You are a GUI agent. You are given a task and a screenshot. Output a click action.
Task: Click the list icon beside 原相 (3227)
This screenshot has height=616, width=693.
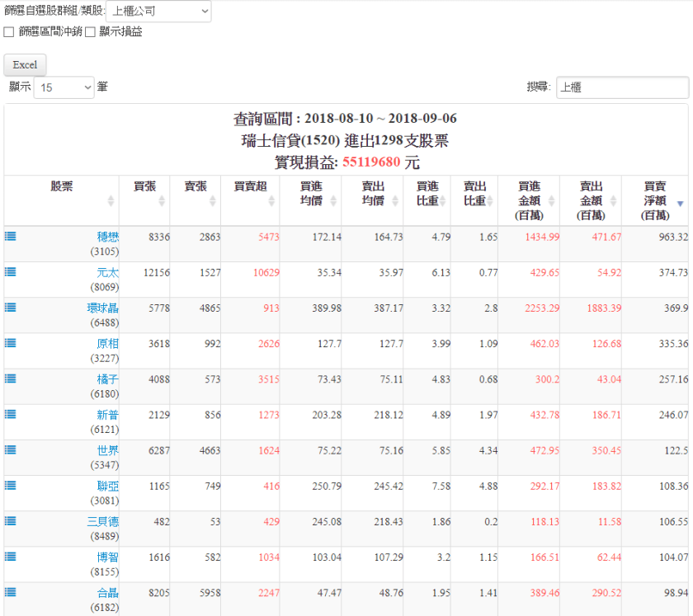tap(11, 342)
